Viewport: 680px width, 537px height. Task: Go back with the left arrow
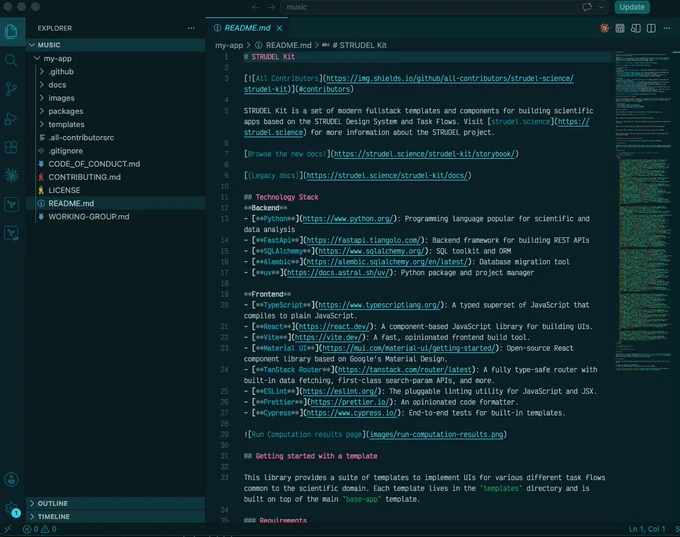pyautogui.click(x=255, y=7)
